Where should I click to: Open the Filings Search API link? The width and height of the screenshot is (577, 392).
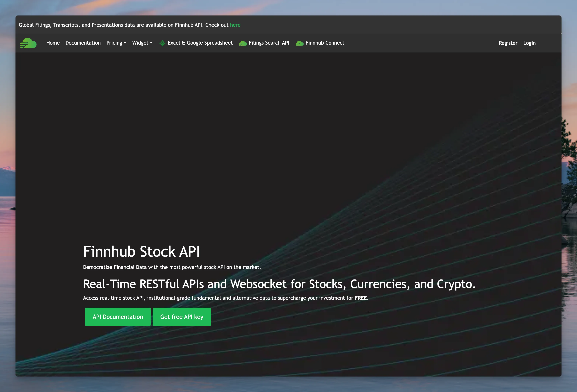click(269, 43)
